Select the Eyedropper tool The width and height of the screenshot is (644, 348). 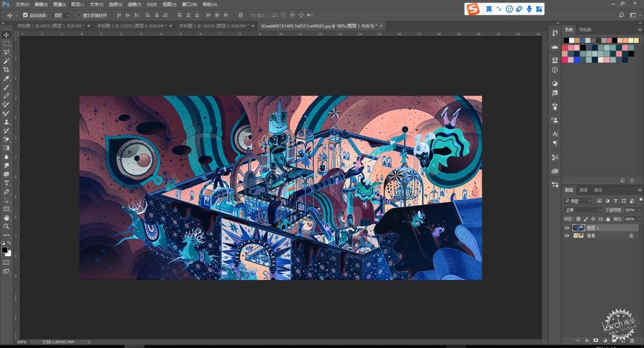pyautogui.click(x=6, y=79)
